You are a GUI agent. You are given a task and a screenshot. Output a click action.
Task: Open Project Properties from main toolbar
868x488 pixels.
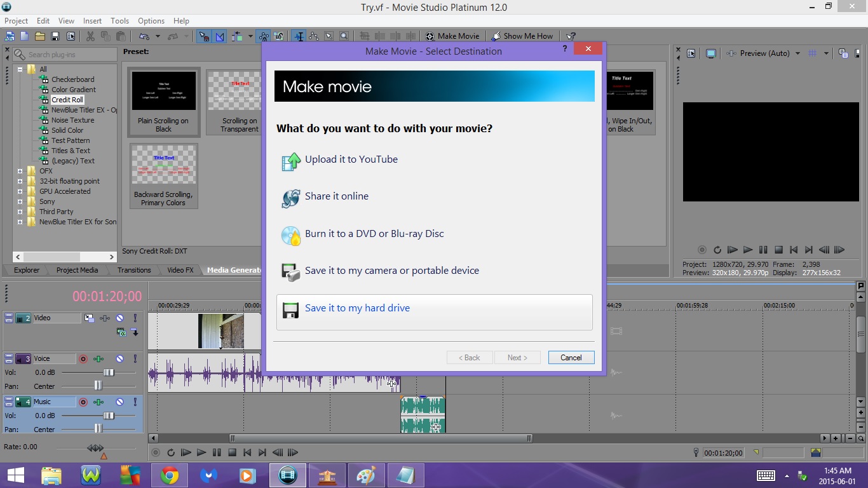tap(71, 36)
